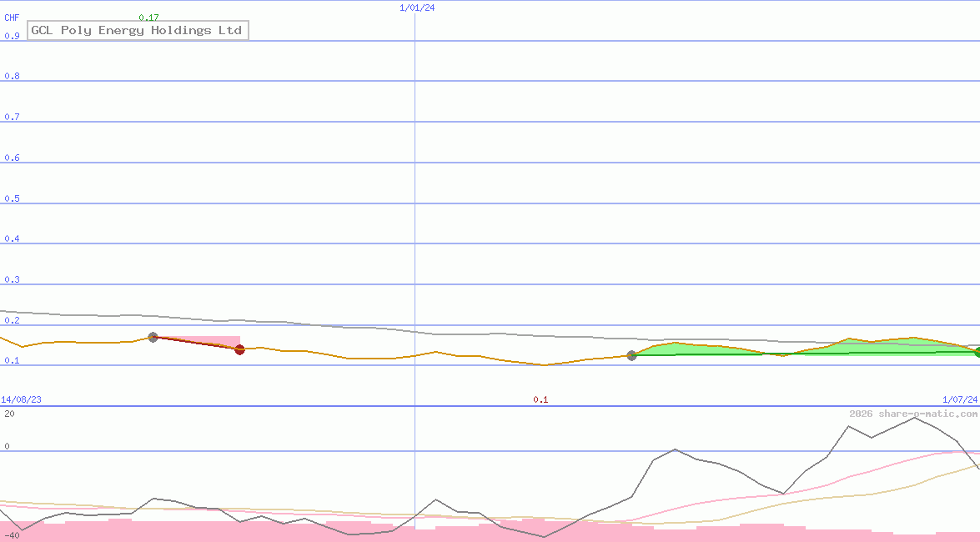
Task: Click the CHF currency label
Action: [x=12, y=18]
